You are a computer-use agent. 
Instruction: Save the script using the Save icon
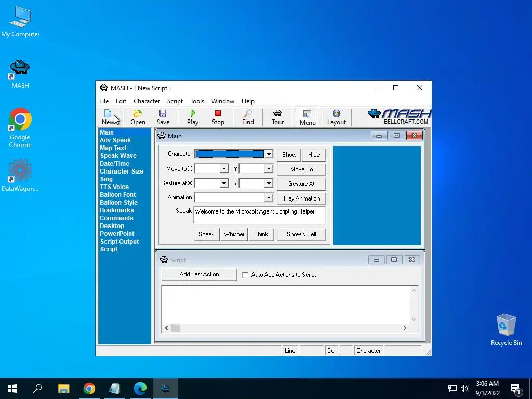[x=163, y=117]
